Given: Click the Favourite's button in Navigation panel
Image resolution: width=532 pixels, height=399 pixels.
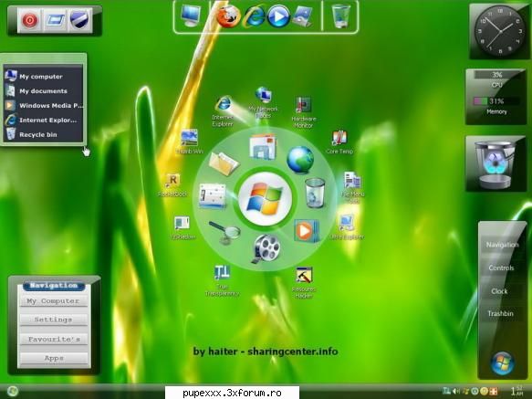Looking at the screenshot, I should tap(54, 340).
